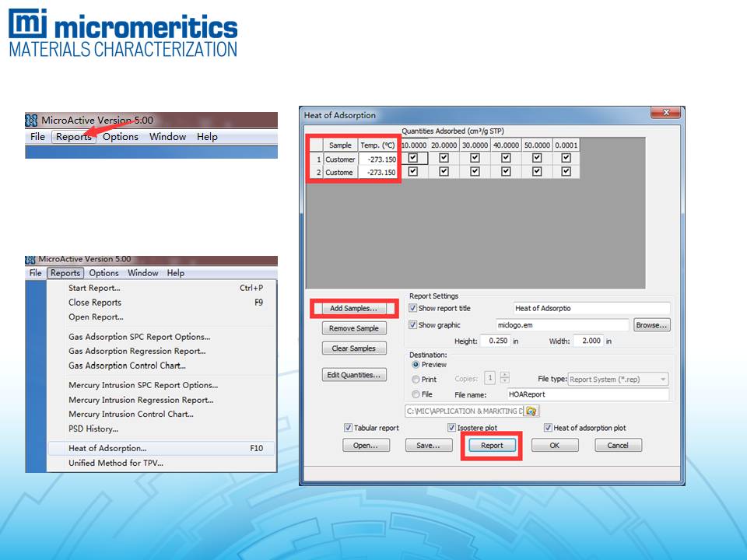Toggle the Show report title checkbox
This screenshot has height=560, width=747.
(x=413, y=309)
